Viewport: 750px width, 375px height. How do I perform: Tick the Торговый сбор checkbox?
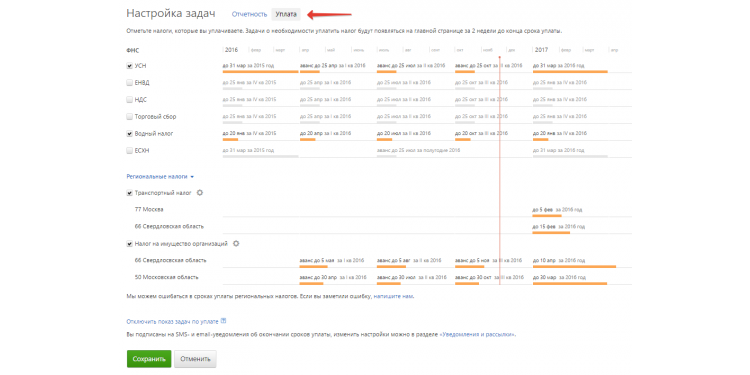129,117
